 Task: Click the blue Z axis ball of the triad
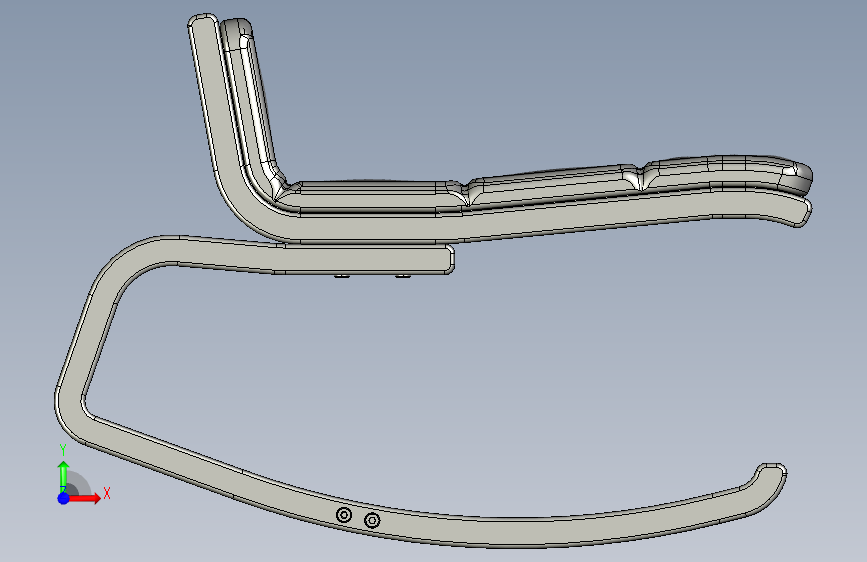[64, 498]
